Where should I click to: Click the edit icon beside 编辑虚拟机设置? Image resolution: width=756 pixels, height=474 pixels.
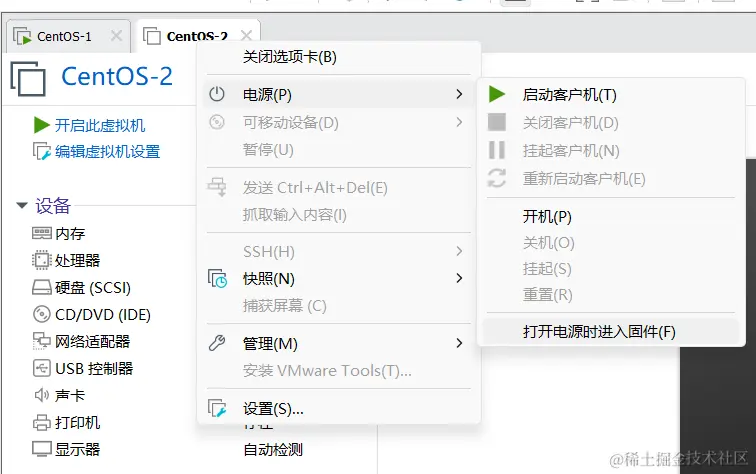pyautogui.click(x=42, y=151)
